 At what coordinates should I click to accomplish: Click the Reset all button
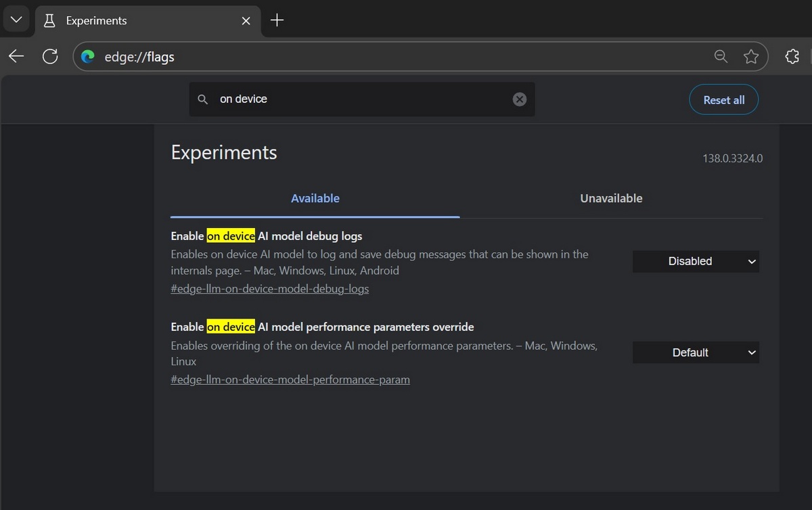pyautogui.click(x=723, y=100)
